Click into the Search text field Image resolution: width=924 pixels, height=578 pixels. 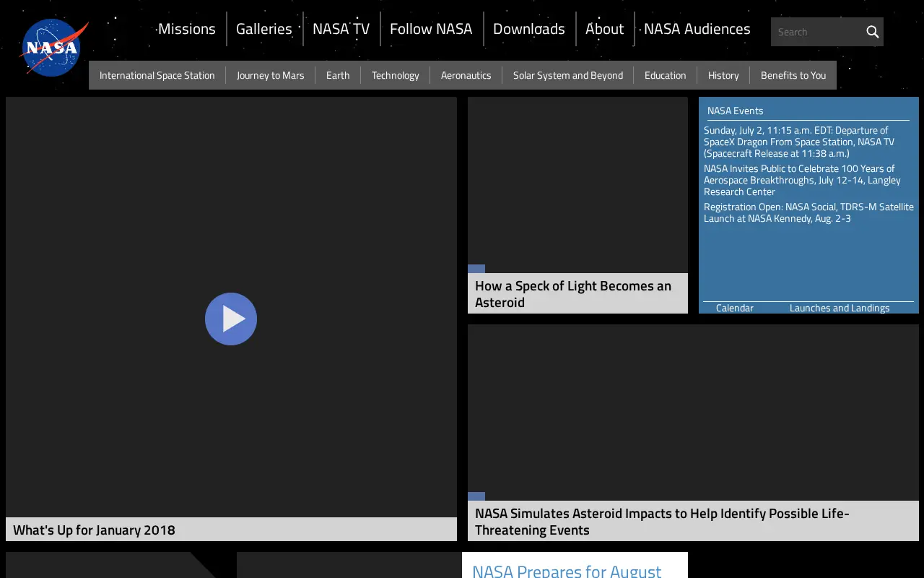pos(818,32)
